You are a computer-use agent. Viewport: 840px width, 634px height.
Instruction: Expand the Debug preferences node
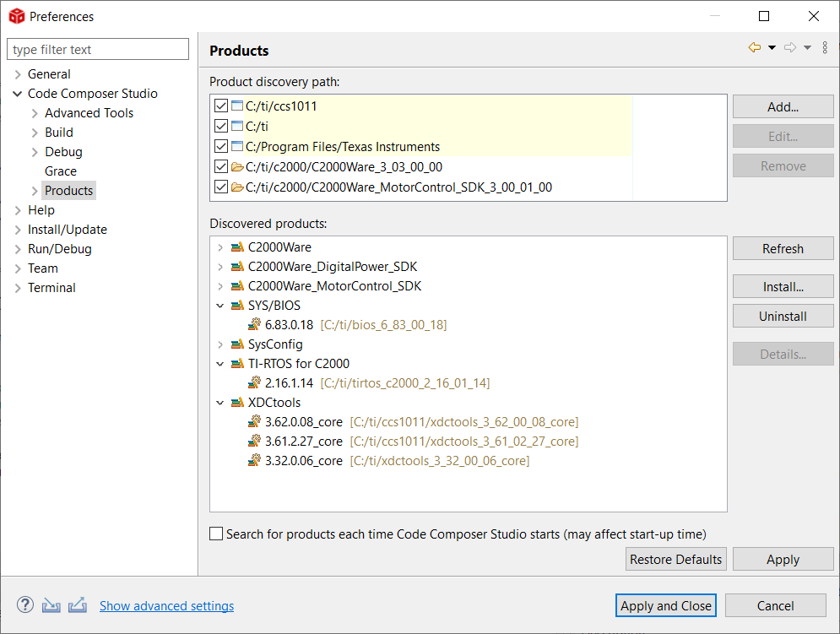point(35,152)
